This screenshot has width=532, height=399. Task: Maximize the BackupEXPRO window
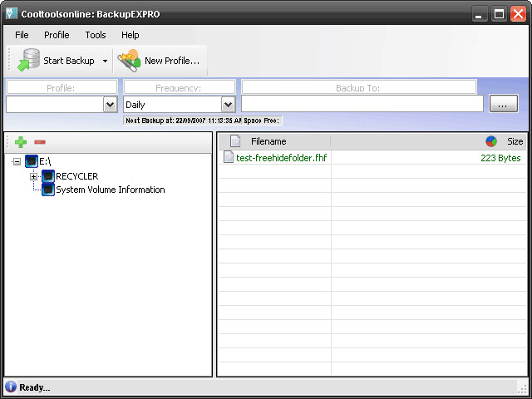tap(499, 14)
